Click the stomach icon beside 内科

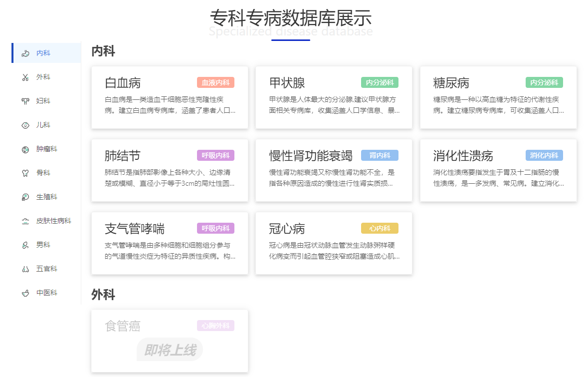(25, 53)
